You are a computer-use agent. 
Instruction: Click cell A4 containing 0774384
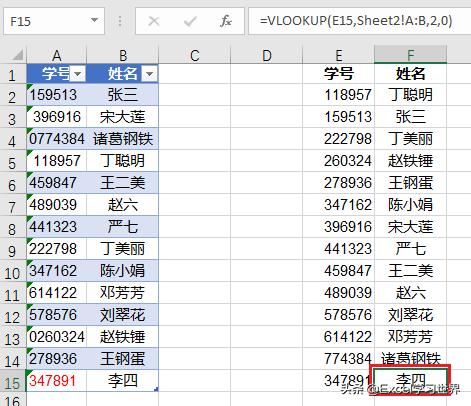click(57, 139)
